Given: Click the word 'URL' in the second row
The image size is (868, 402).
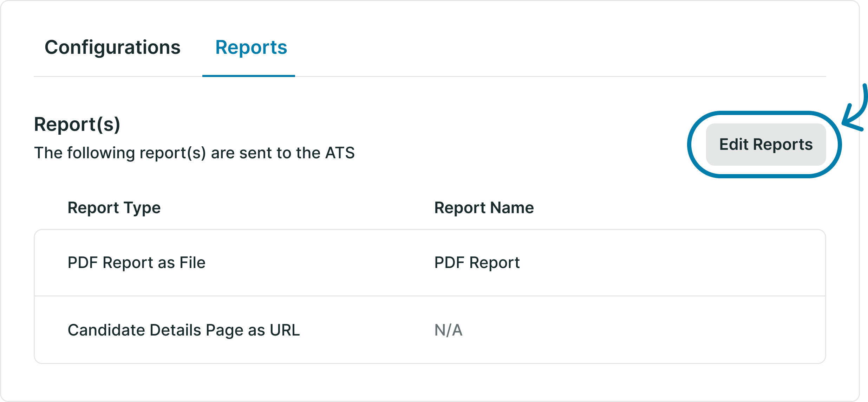Looking at the screenshot, I should click(285, 330).
